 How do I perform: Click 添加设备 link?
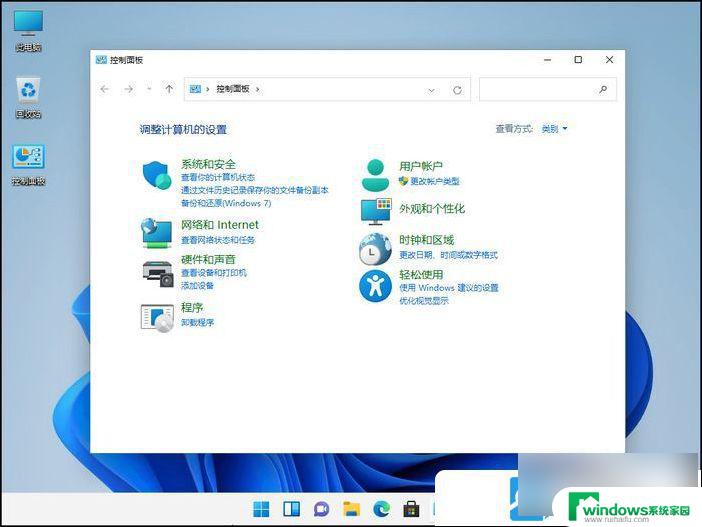197,286
